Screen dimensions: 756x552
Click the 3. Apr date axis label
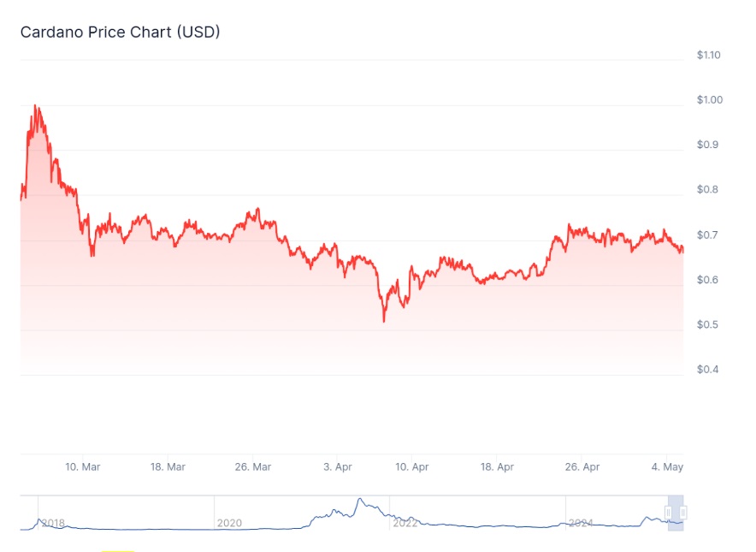(337, 466)
